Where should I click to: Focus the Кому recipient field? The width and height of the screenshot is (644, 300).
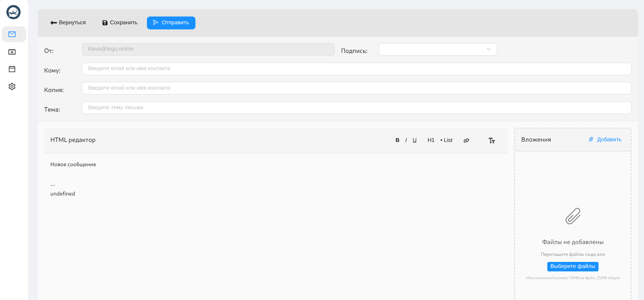[x=356, y=69]
